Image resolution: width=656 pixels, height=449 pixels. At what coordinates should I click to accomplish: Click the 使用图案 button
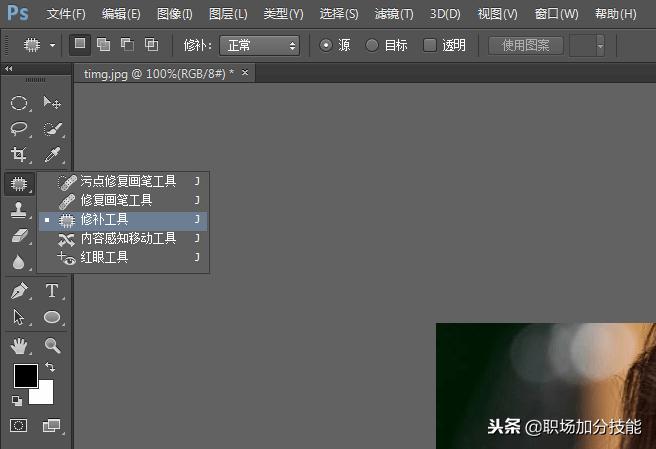[526, 45]
